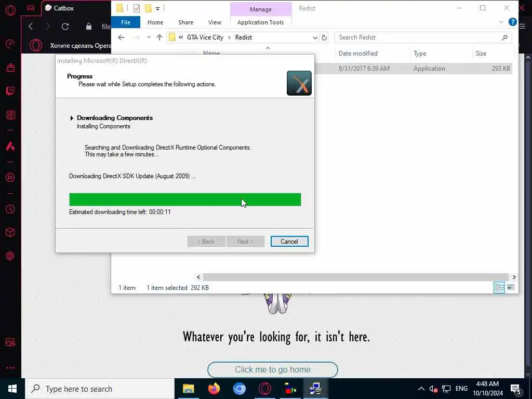Click the file's 293 KB size cell

501,68
